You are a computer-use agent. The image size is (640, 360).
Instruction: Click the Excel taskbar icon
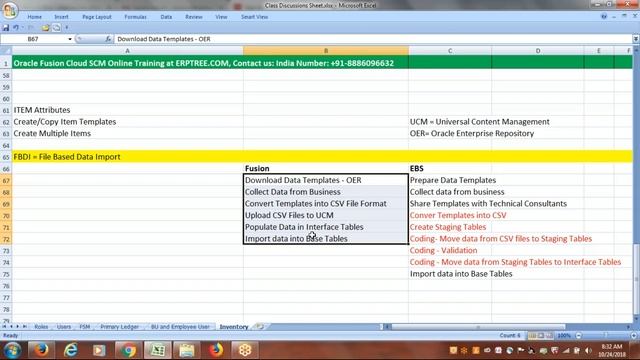[x=157, y=351]
